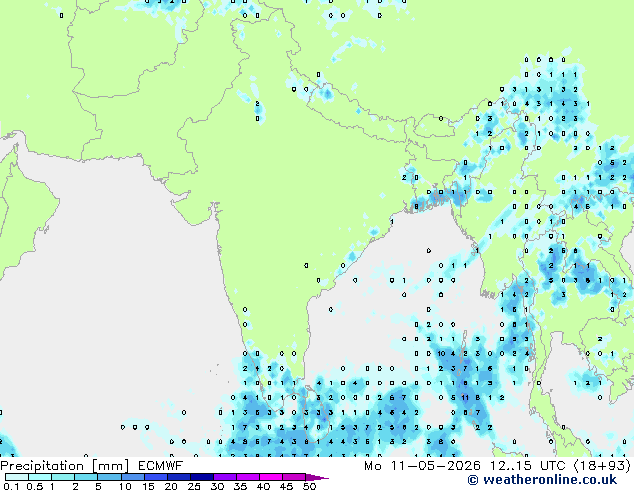Click the 15–20 mm legend swatch
This screenshot has height=490, width=634.
click(156, 477)
